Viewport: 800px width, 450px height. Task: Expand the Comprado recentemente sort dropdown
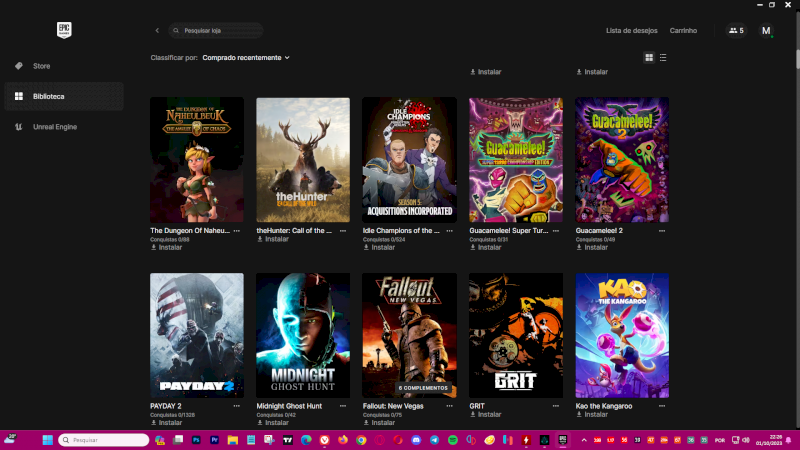(x=245, y=58)
